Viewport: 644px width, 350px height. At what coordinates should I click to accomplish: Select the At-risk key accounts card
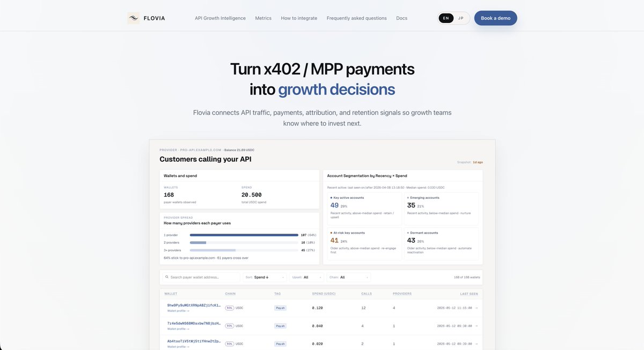364,244
